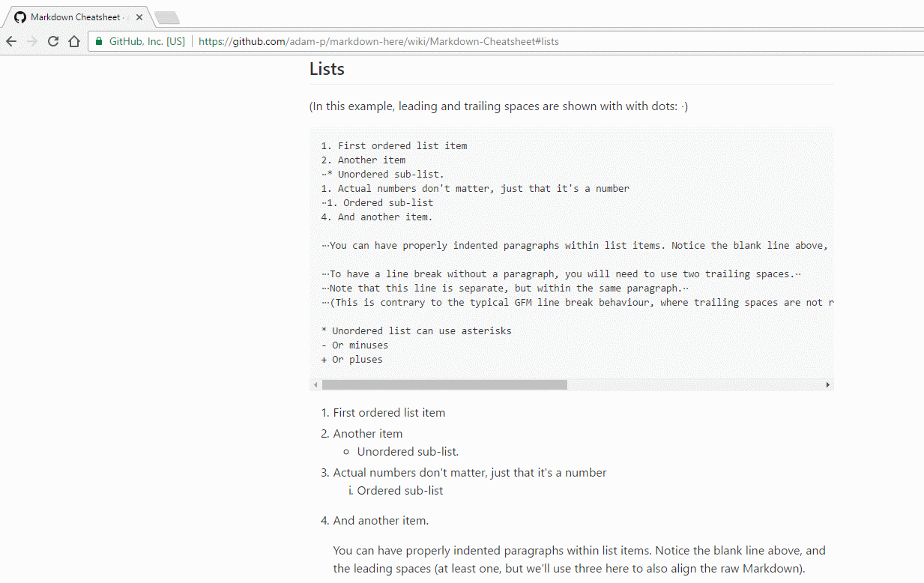
Task: Close the Markdown Cheatsheet tab
Action: point(139,17)
